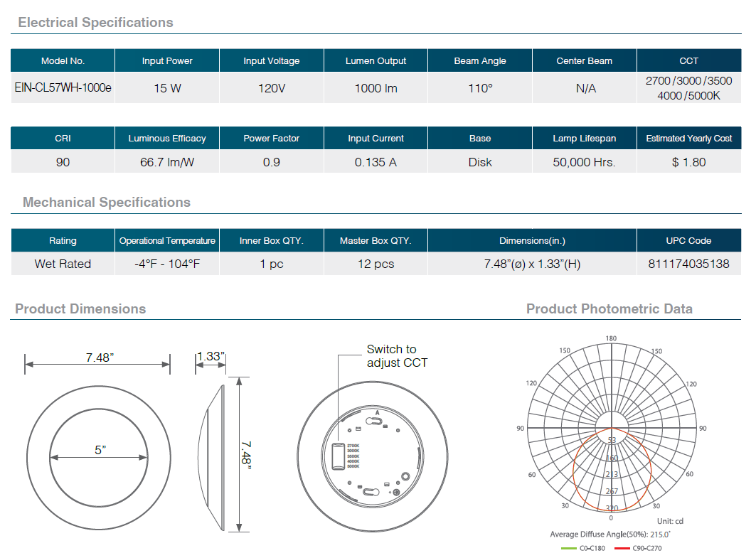Click the Electrical Specifications heading
Image resolution: width=756 pixels, height=553 pixels.
click(x=95, y=23)
